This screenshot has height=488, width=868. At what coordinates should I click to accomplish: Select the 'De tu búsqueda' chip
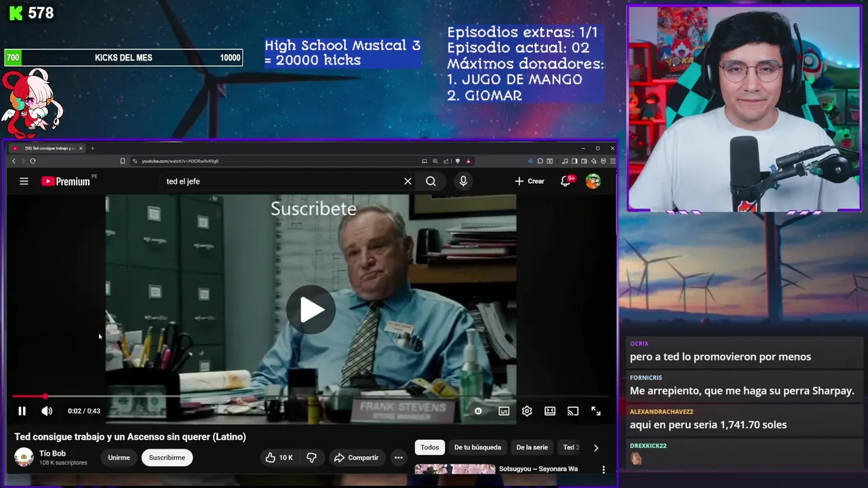[x=477, y=447]
